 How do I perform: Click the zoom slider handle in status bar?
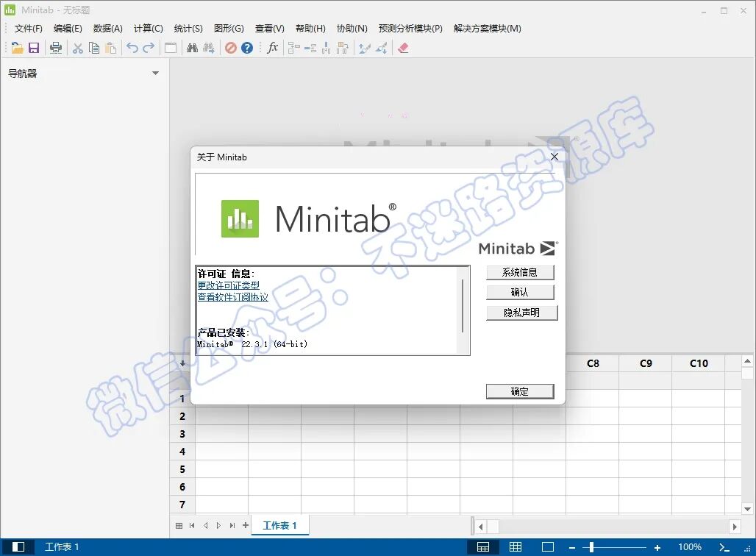click(591, 547)
